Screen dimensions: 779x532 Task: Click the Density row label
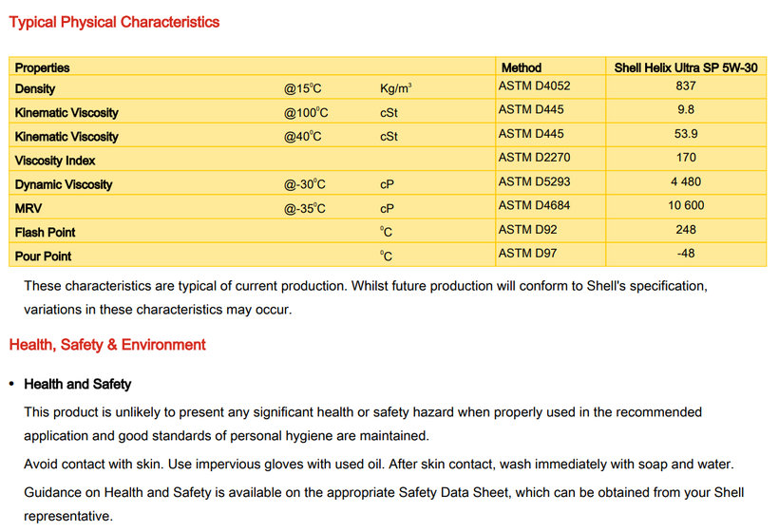[35, 88]
